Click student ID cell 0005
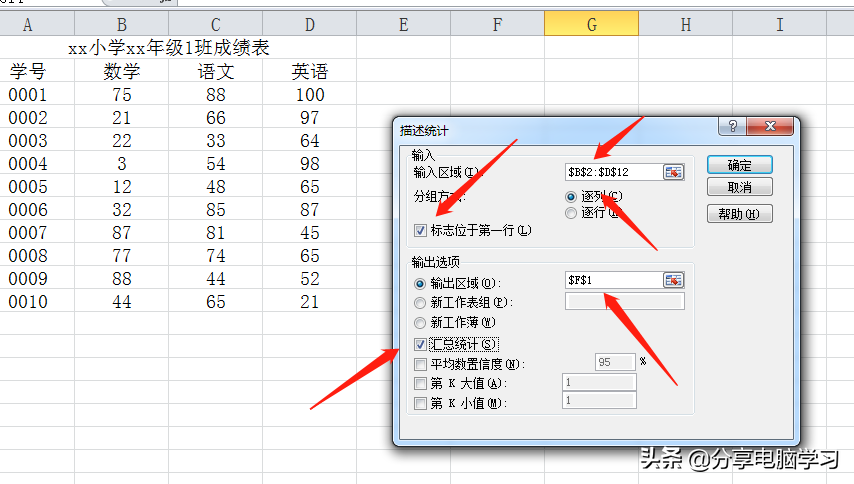Viewport: 854px width, 484px height. [x=28, y=187]
